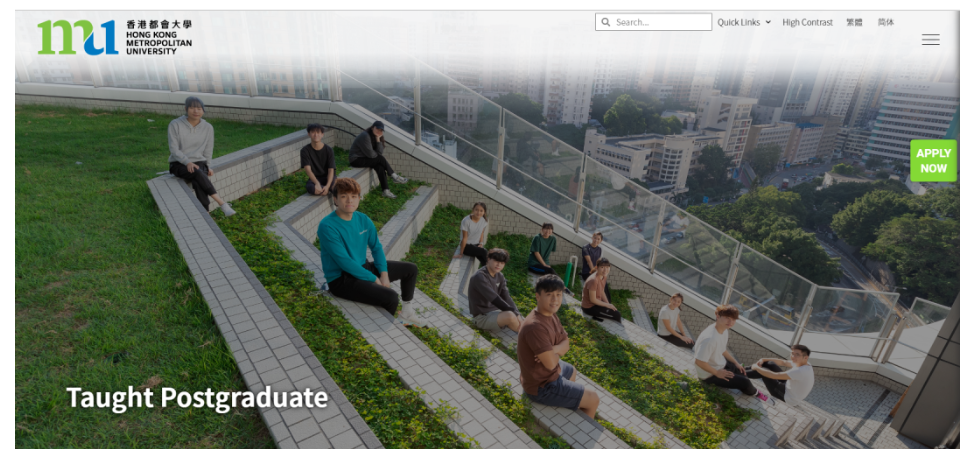Click the chevron arrow beside Quick Links

[x=767, y=22]
